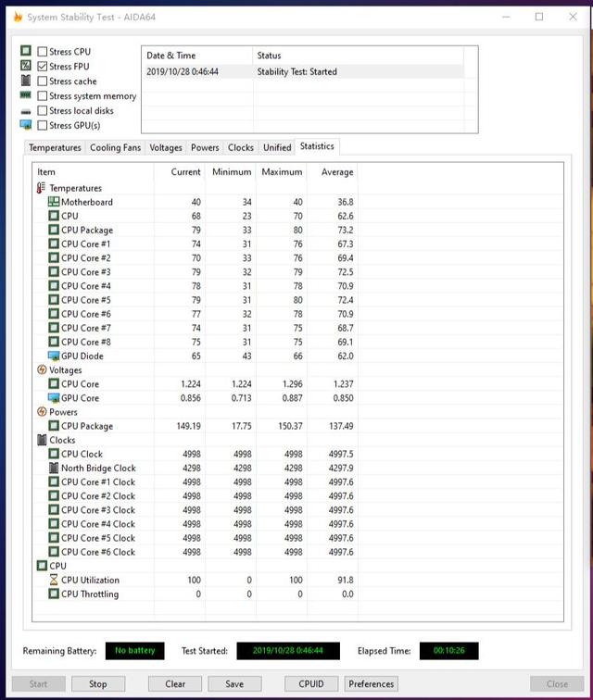
Task: Open the Preferences dialog button
Action: pos(372,683)
